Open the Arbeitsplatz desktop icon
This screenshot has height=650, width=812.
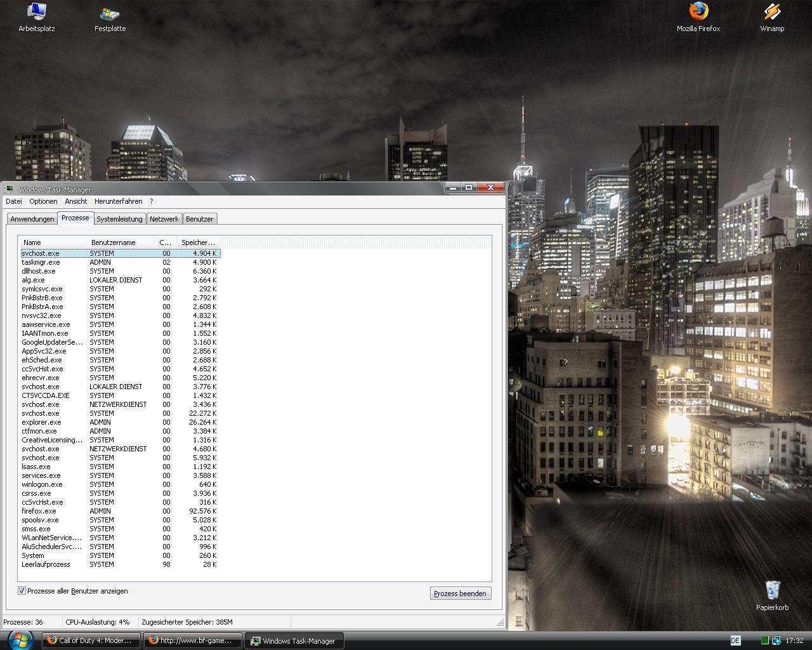(x=37, y=17)
